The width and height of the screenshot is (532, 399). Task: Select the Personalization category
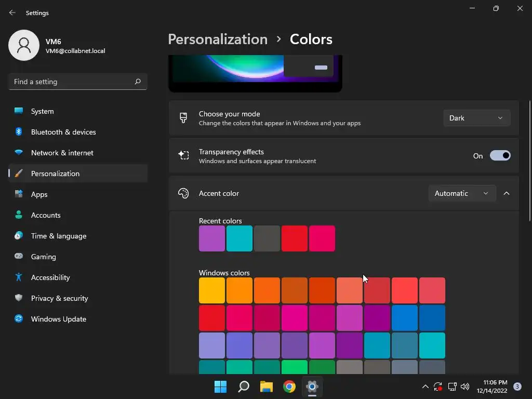coord(78,174)
